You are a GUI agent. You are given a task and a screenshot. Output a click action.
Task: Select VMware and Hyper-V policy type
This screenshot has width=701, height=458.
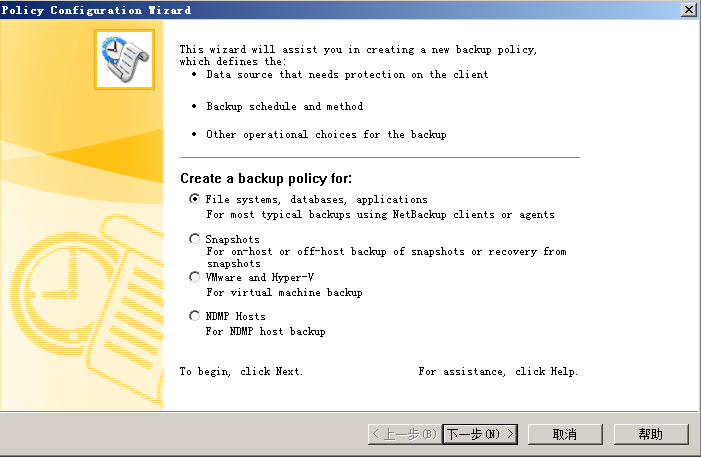point(194,277)
